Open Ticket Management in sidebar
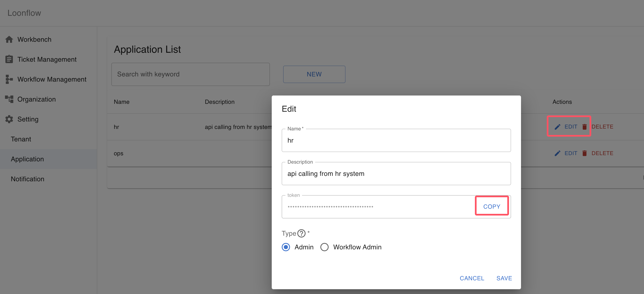 click(48, 59)
